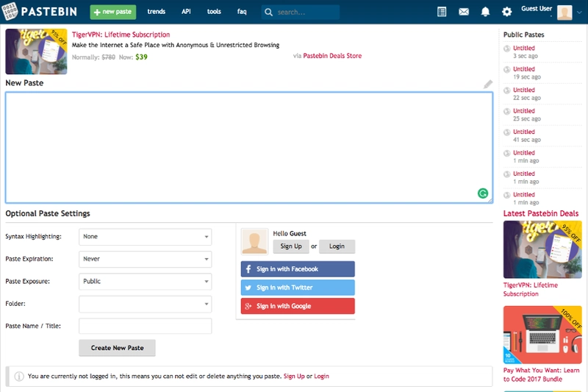
Task: Click Sign in with Facebook
Action: click(x=298, y=269)
